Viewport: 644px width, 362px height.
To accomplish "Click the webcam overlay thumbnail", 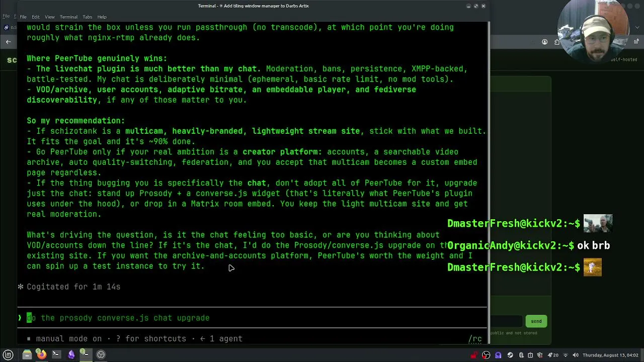I will click(594, 30).
